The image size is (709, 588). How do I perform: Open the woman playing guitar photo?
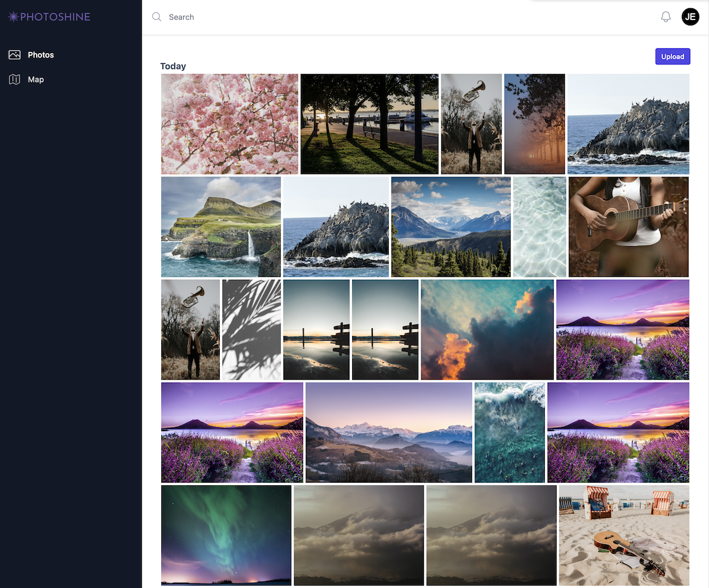tap(629, 227)
